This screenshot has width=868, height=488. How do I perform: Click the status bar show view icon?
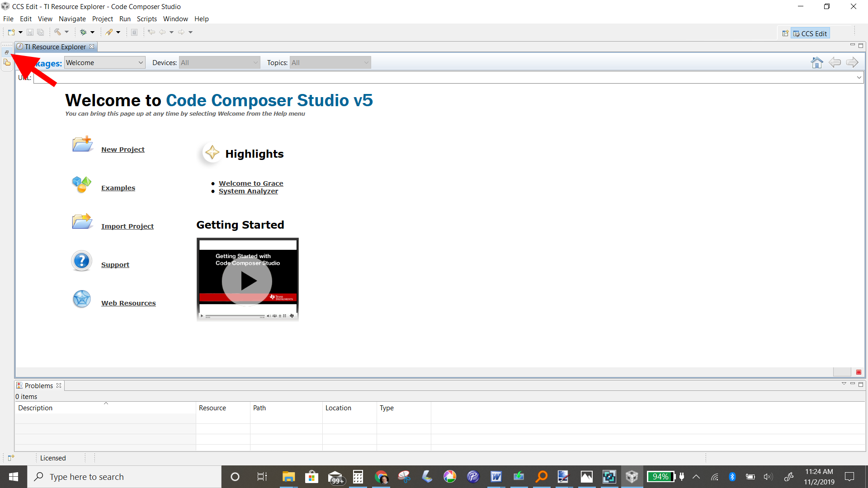(11, 458)
